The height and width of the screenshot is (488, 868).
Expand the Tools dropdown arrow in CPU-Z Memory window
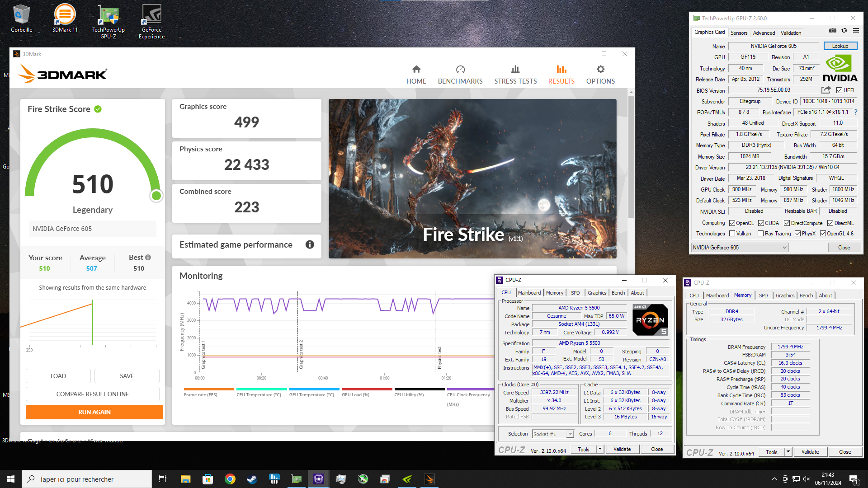pos(788,452)
